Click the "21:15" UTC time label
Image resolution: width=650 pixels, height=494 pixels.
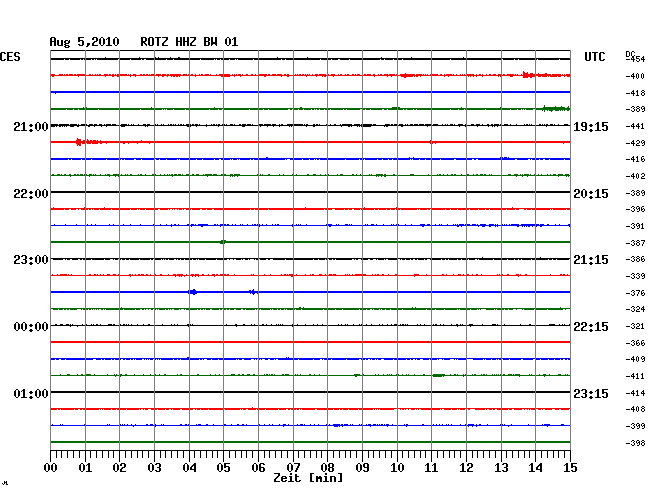pos(591,260)
